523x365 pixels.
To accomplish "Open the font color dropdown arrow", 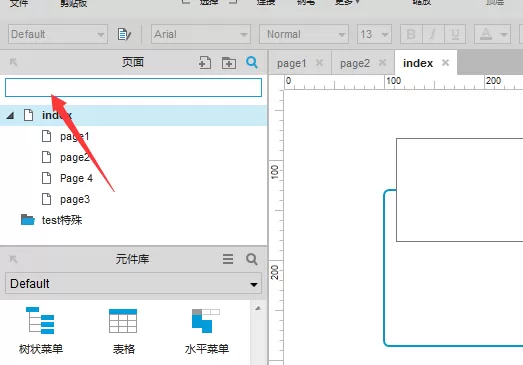I will point(504,34).
